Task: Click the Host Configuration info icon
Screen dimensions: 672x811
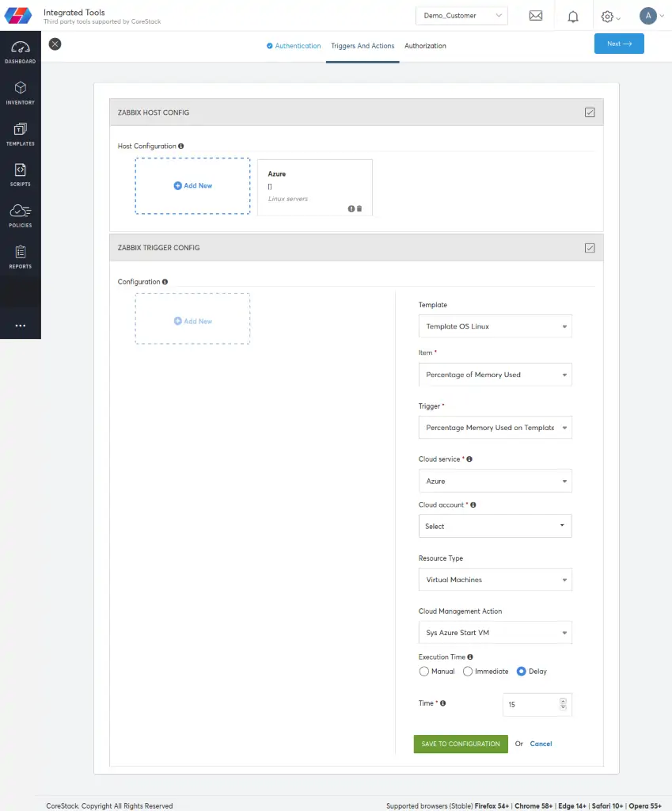Action: click(181, 147)
